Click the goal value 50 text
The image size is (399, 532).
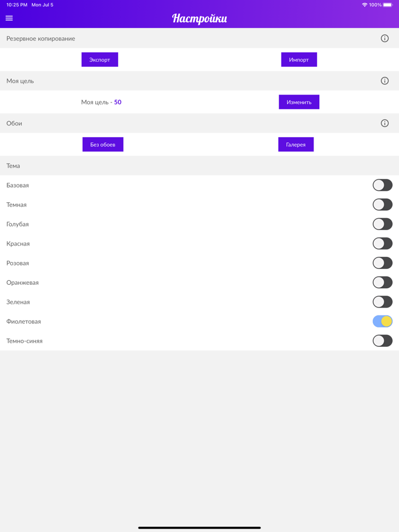pyautogui.click(x=117, y=102)
